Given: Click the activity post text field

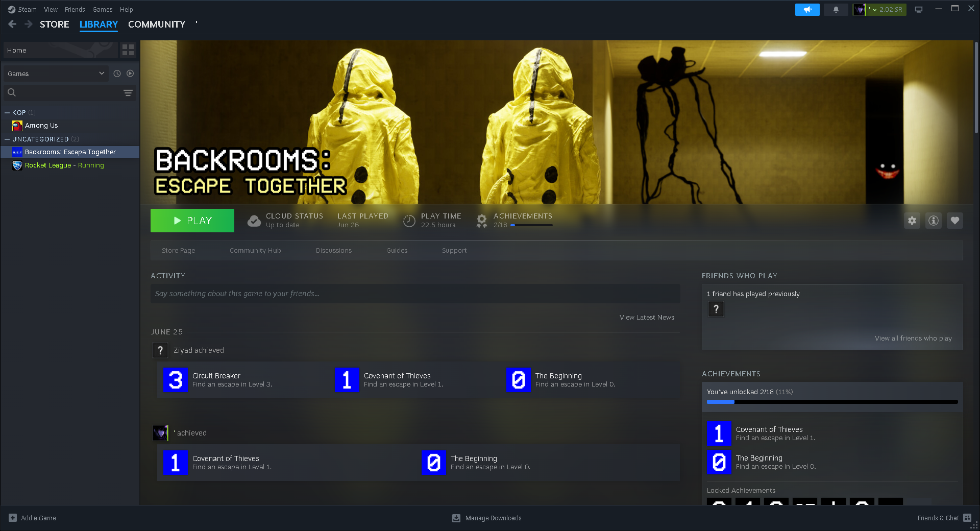Looking at the screenshot, I should [x=415, y=294].
